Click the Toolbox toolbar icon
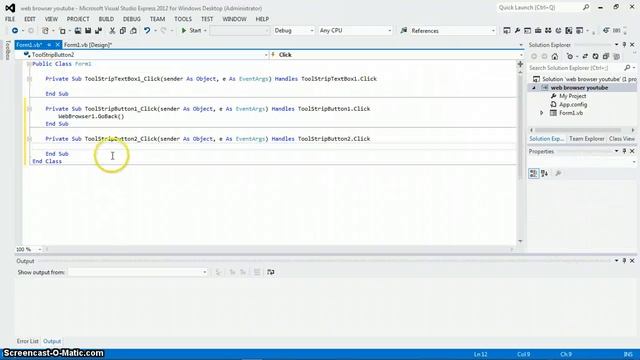This screenshot has height=360, width=640. pos(538,31)
